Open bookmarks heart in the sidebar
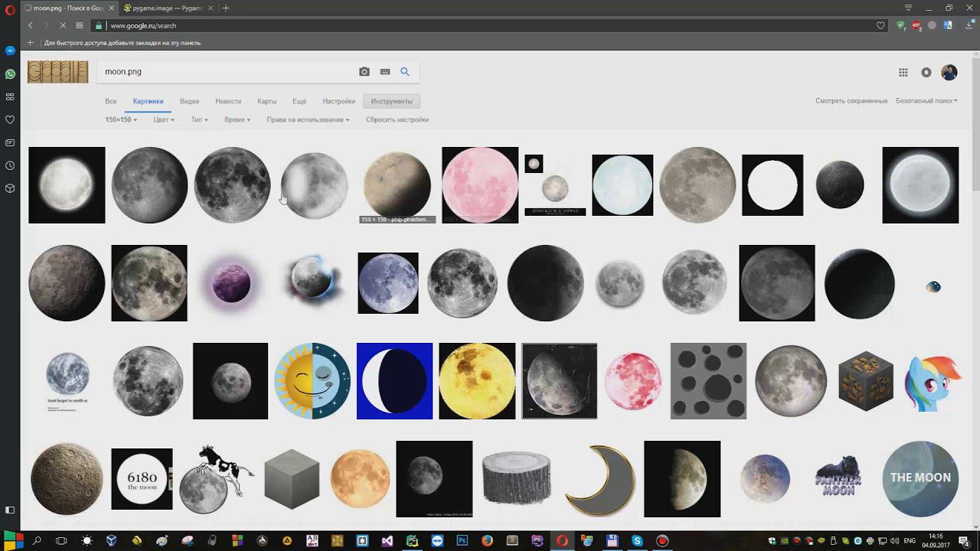 (10, 119)
